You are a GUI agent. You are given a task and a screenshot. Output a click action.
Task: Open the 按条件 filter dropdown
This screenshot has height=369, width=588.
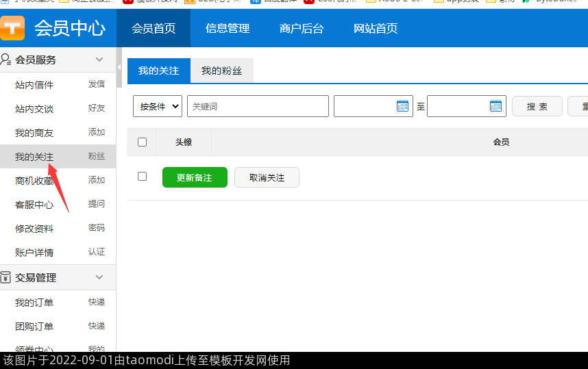[x=157, y=106]
